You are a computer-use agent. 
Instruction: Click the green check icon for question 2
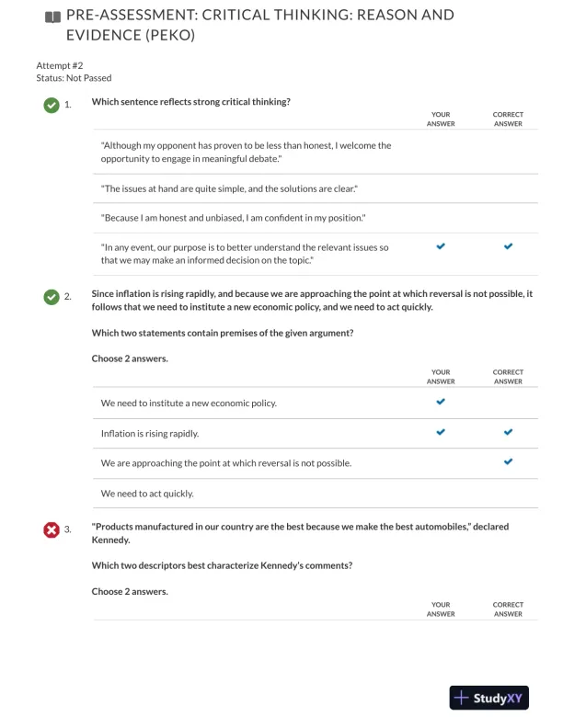point(52,297)
